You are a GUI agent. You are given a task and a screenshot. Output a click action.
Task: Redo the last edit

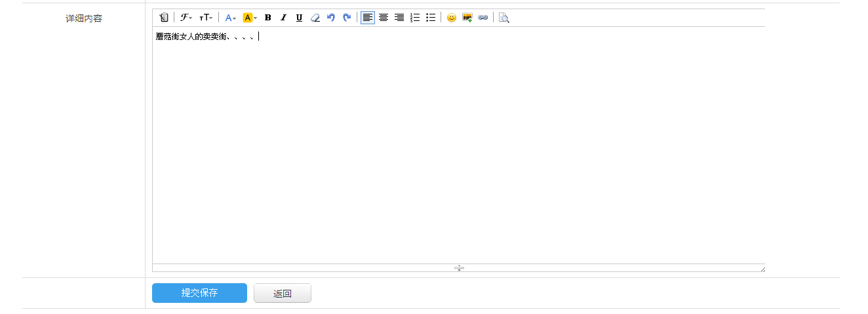tap(347, 18)
